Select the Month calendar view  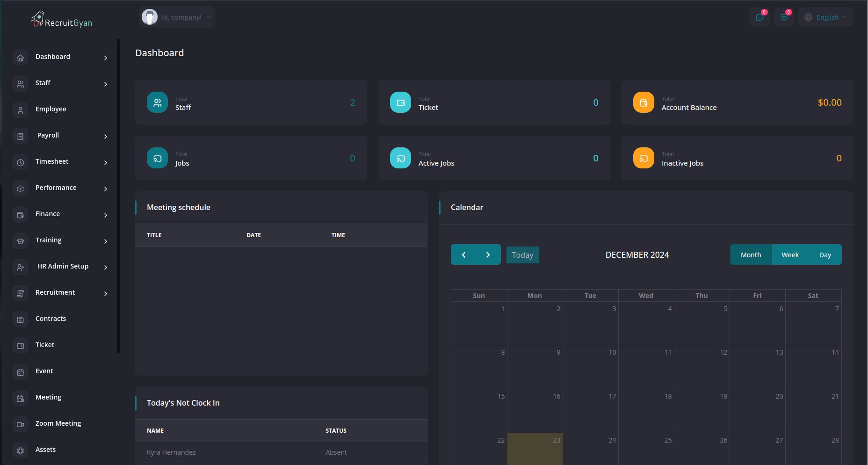(x=751, y=255)
